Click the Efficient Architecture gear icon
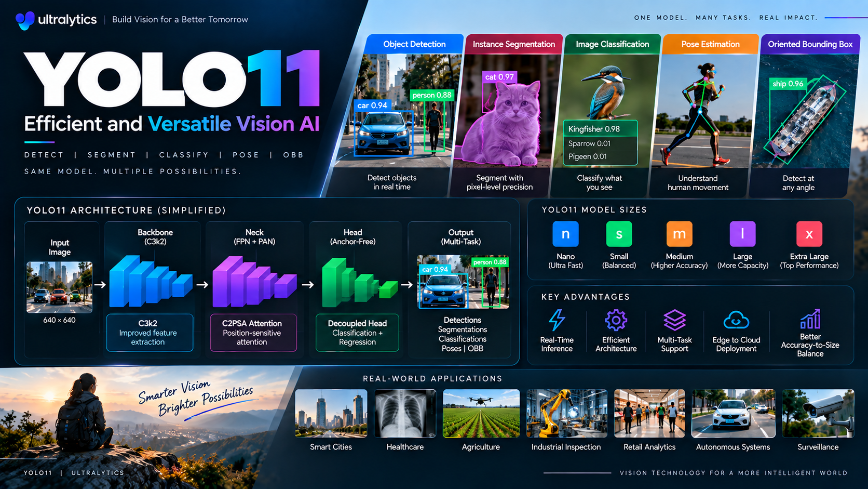This screenshot has height=489, width=868. point(616,320)
